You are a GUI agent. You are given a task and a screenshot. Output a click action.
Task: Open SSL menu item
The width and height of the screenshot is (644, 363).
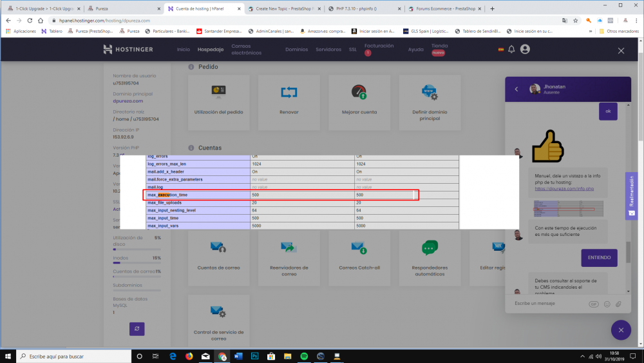353,50
